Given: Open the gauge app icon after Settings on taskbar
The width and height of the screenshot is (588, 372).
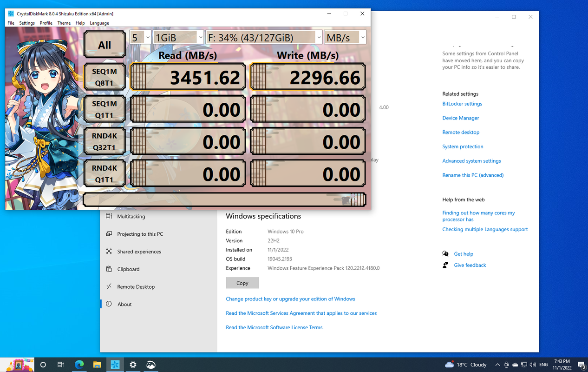Looking at the screenshot, I should 151,365.
